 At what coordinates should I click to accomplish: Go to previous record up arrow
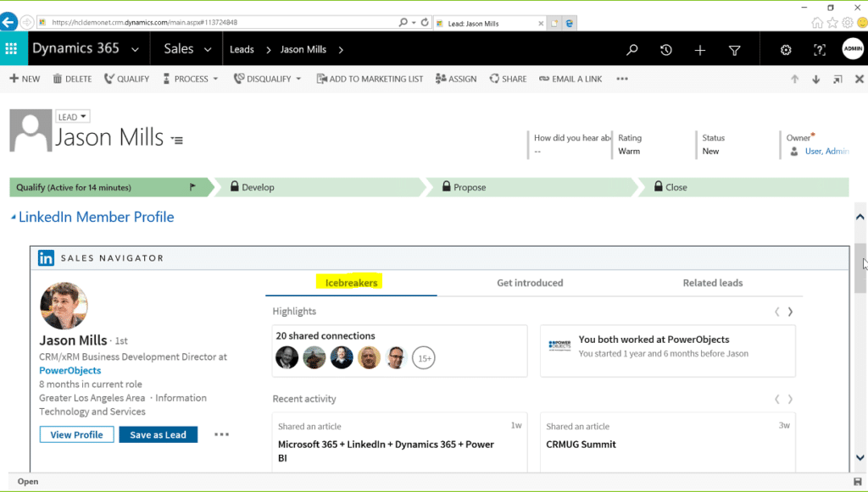pos(794,79)
